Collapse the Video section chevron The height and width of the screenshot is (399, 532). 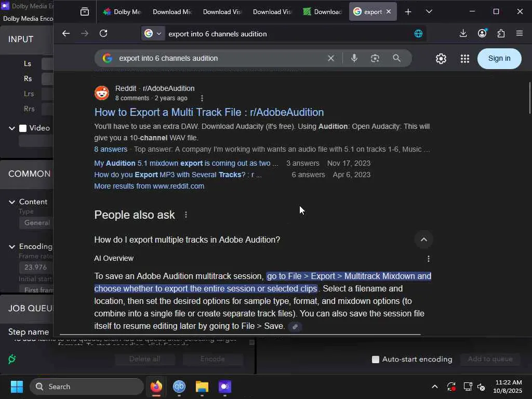coord(12,128)
